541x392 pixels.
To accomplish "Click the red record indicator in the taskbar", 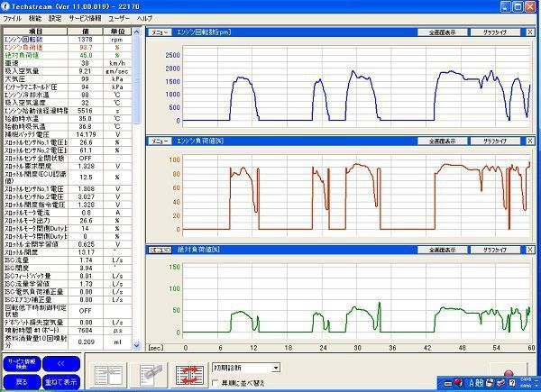I will (x=508, y=373).
